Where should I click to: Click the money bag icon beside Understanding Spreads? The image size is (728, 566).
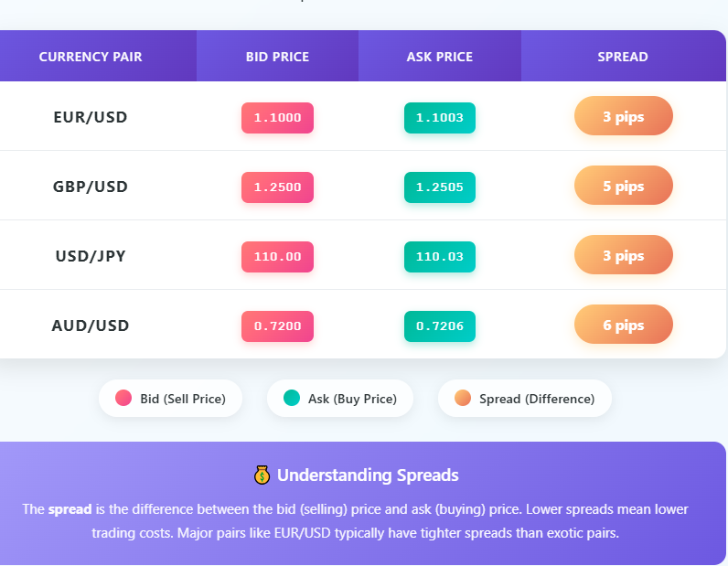point(262,475)
